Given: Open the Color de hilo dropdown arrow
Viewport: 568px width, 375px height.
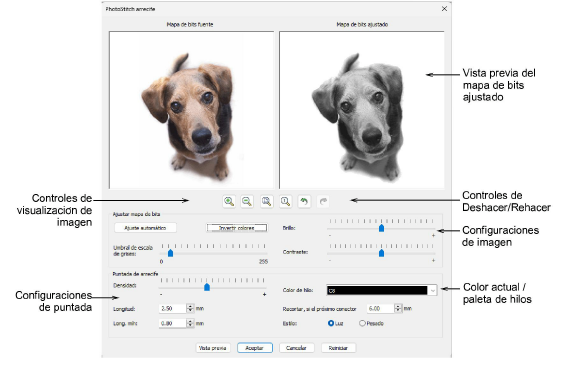Looking at the screenshot, I should coord(433,290).
